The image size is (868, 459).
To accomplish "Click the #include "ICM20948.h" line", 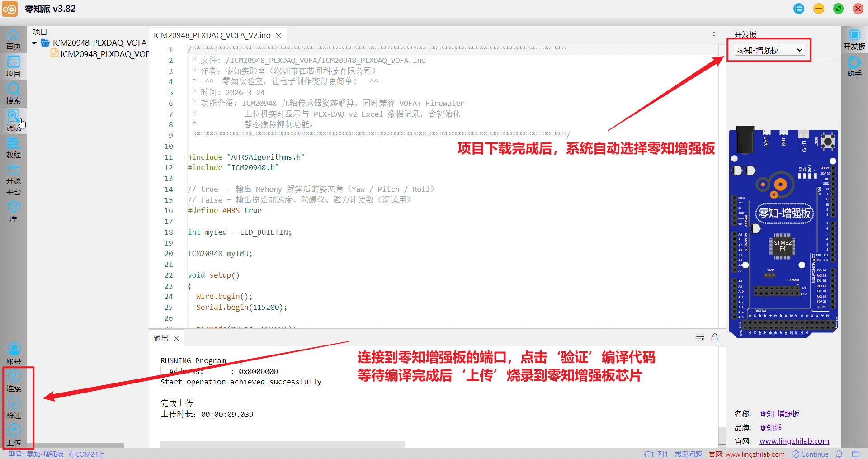I will click(x=233, y=168).
